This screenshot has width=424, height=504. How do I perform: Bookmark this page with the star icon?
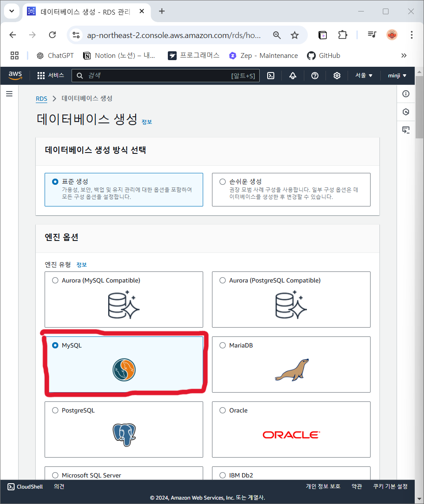(x=295, y=35)
